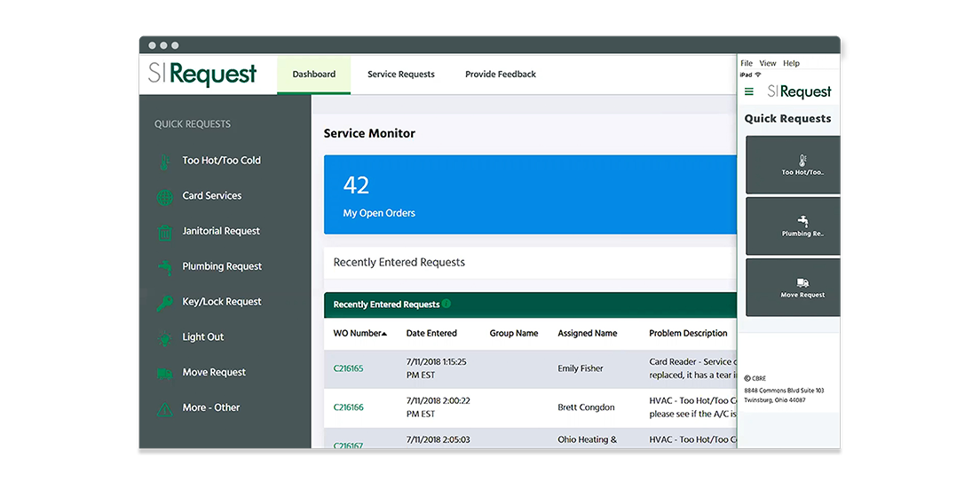Open the Provide Feedback tab
This screenshot has height=490, width=980.
tap(501, 75)
